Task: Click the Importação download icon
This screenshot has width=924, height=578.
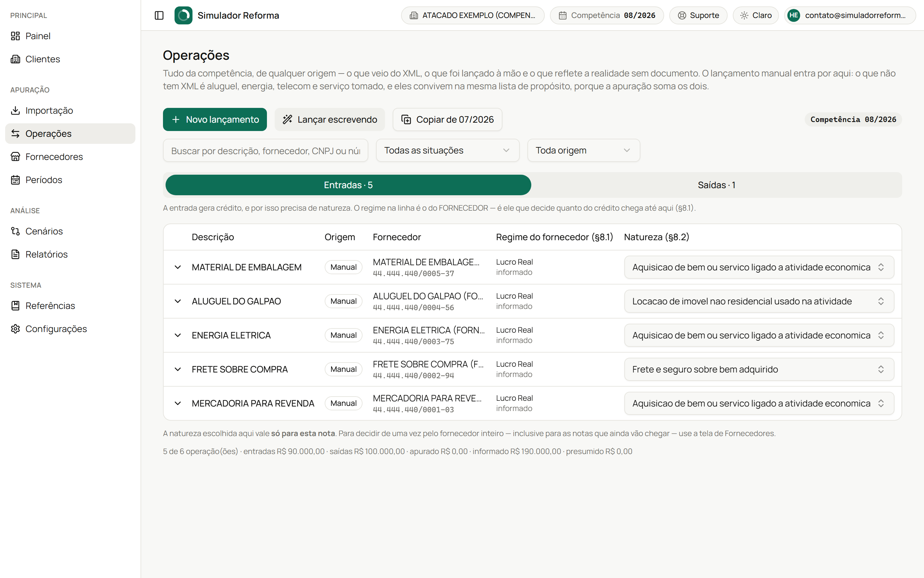Action: (x=15, y=110)
